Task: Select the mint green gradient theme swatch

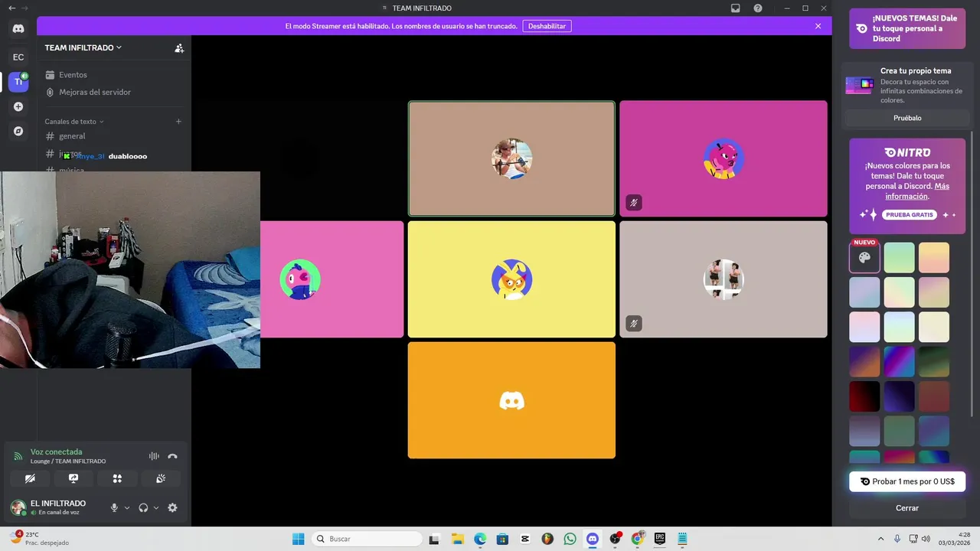Action: (900, 258)
